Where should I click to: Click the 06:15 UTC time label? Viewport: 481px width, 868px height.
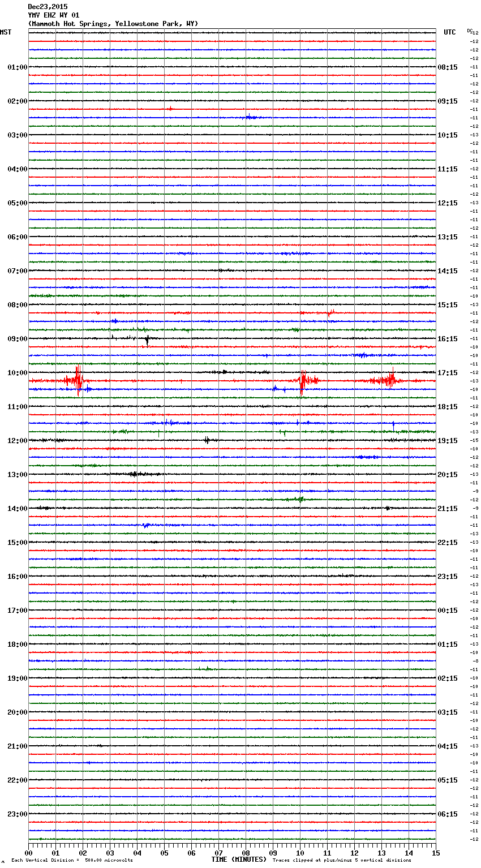pyautogui.click(x=448, y=814)
